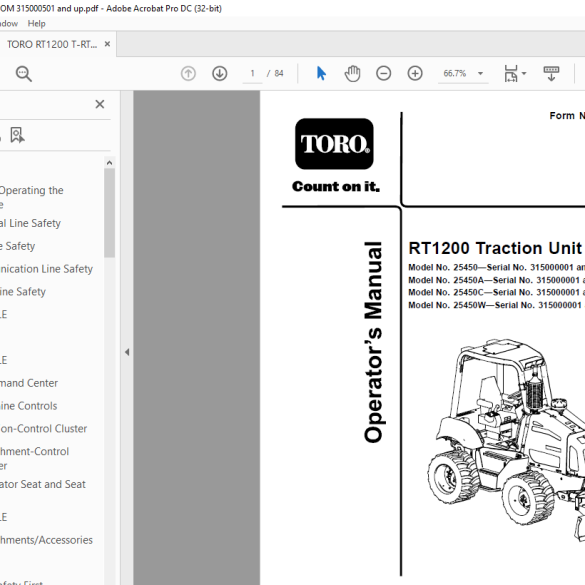Collapse navigation pane with left arrow
The width and height of the screenshot is (585, 585).
pyautogui.click(x=127, y=352)
